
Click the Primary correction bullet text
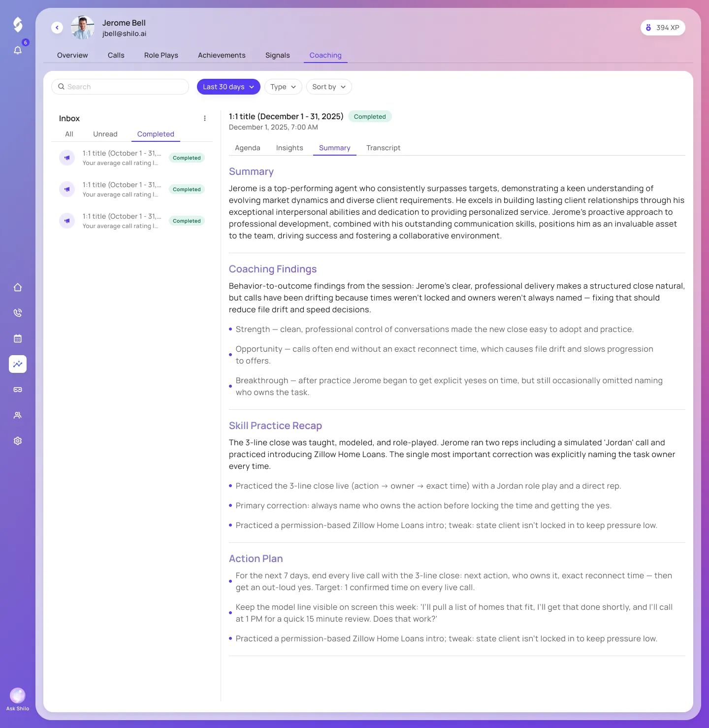[423, 505]
